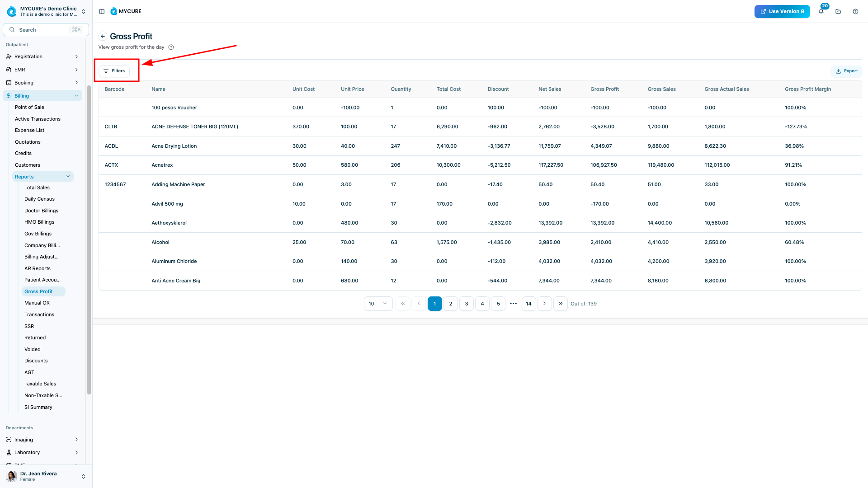Open Total Sales report

tap(37, 188)
